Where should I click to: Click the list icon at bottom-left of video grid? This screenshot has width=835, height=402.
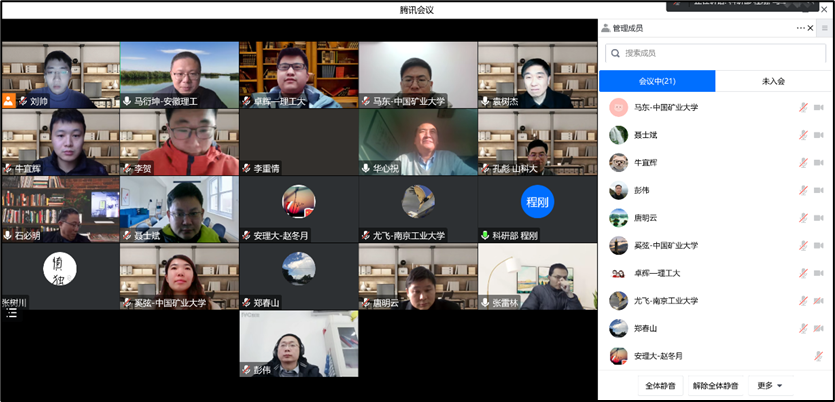11,313
